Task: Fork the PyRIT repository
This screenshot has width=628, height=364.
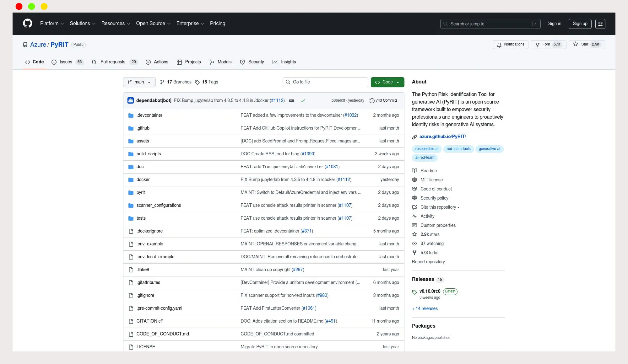Action: point(548,45)
